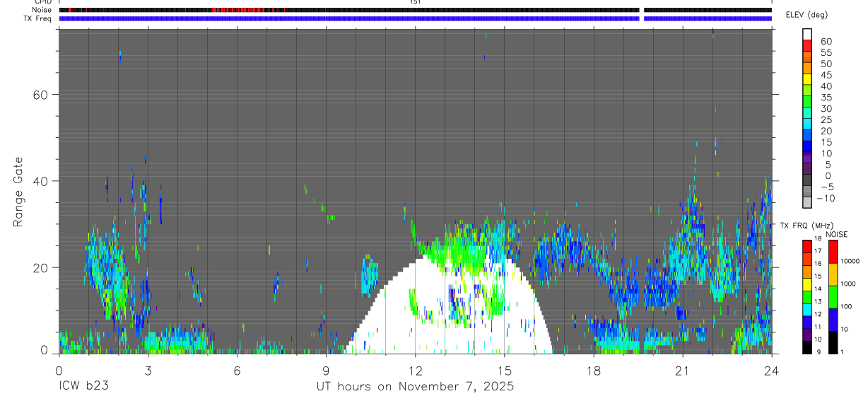Screen dimensions: 868x401
Task: Choose ELEV blue segment between 15 and 20
Action: click(807, 136)
